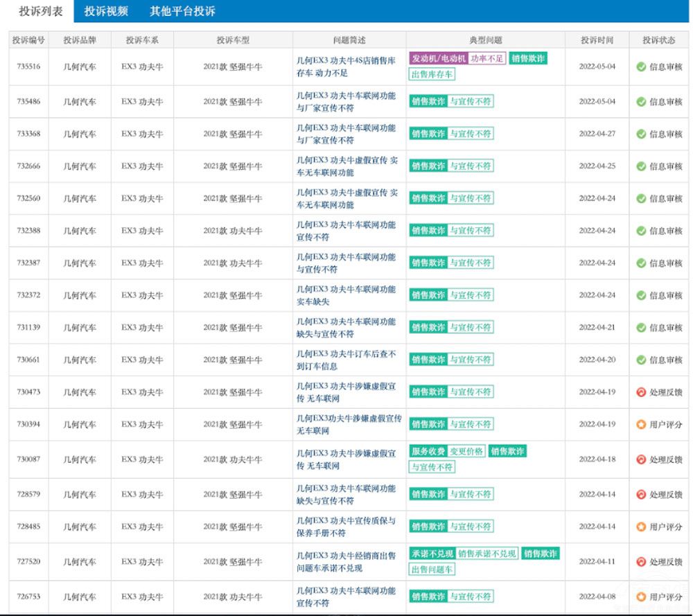Select the 投诉列表 tab
The image size is (693, 616).
40,11
